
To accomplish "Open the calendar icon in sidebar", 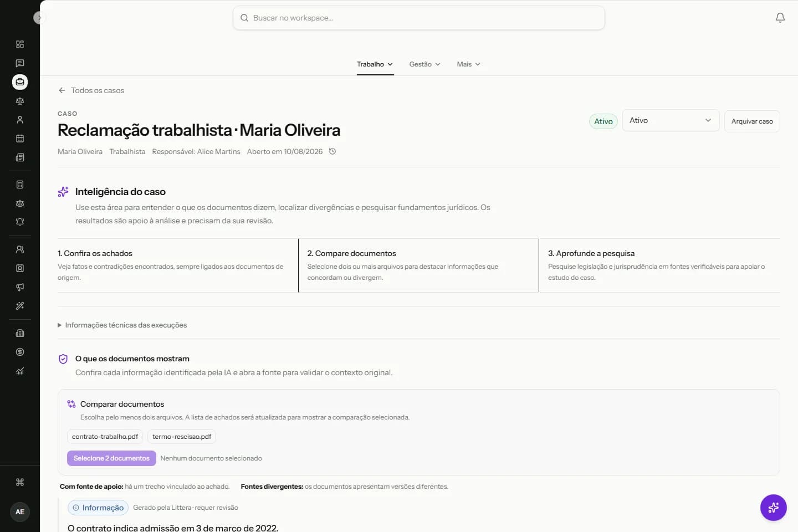I will tap(20, 139).
